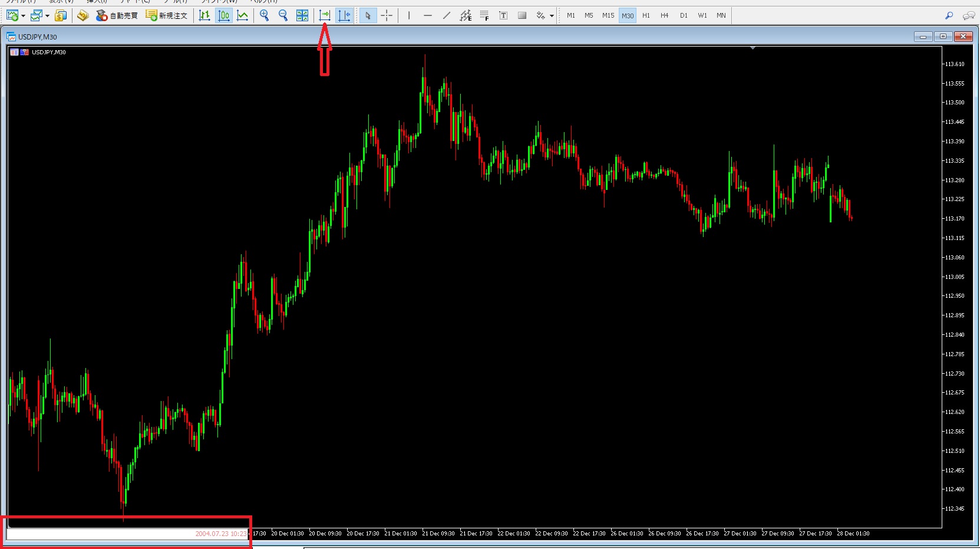Select the arrow cursor tool

click(368, 15)
